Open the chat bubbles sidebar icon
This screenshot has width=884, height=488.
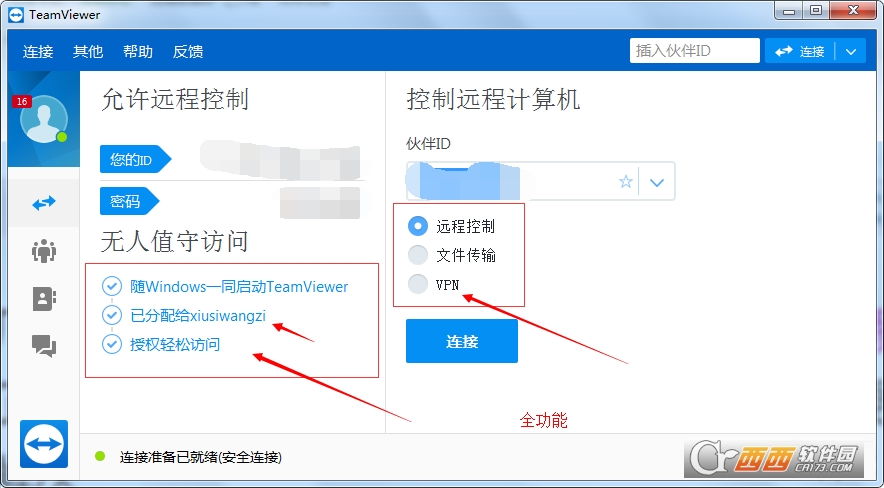tap(44, 345)
